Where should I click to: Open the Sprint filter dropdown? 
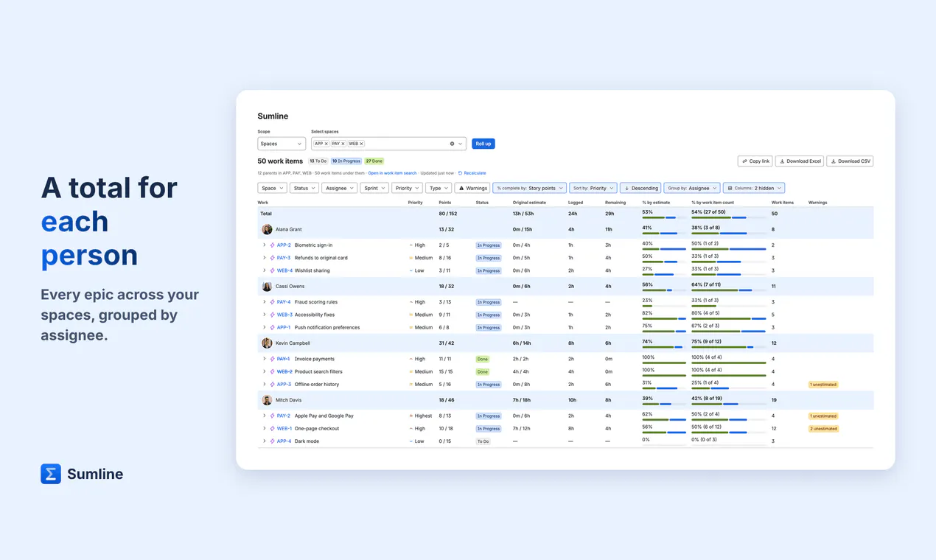374,188
